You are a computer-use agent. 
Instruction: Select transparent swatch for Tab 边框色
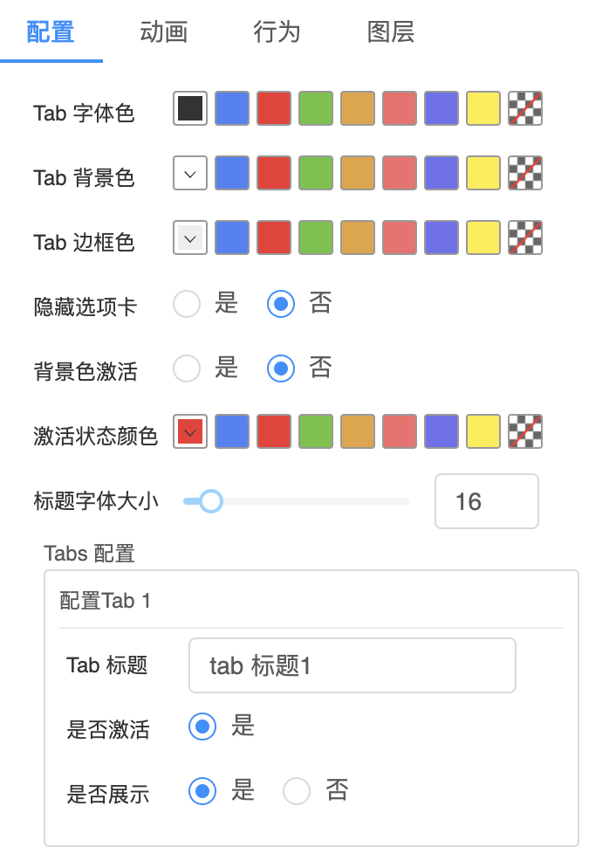click(x=525, y=238)
